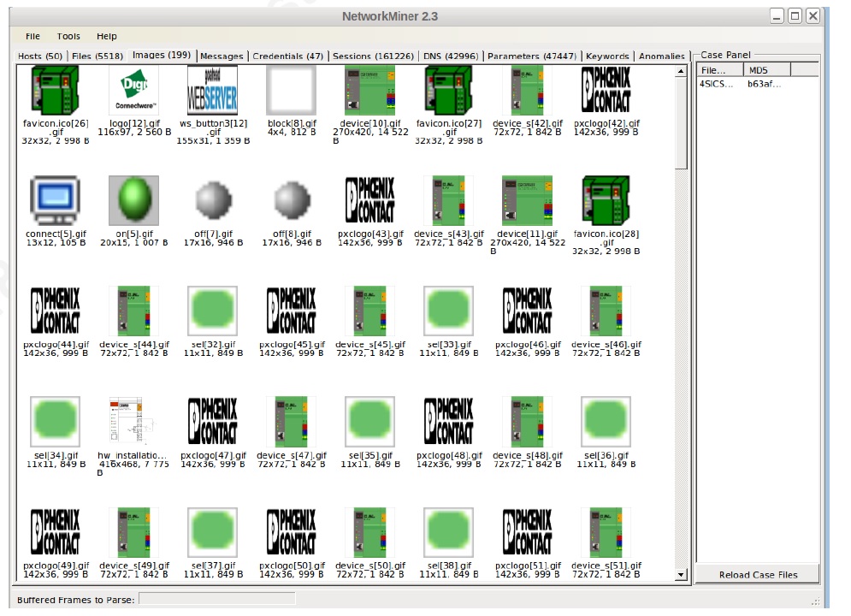Switch to the Parameters (47447) tab
This screenshot has width=851, height=616.
531,56
